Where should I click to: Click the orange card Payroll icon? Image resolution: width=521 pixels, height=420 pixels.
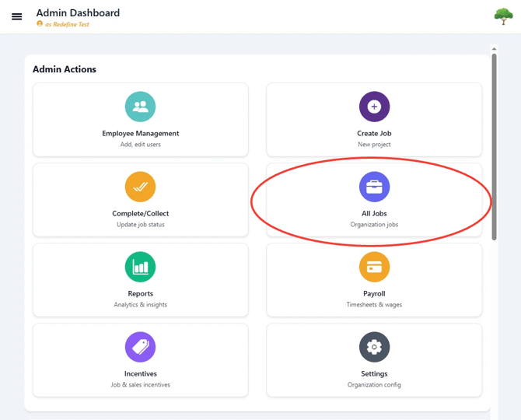[x=374, y=267]
